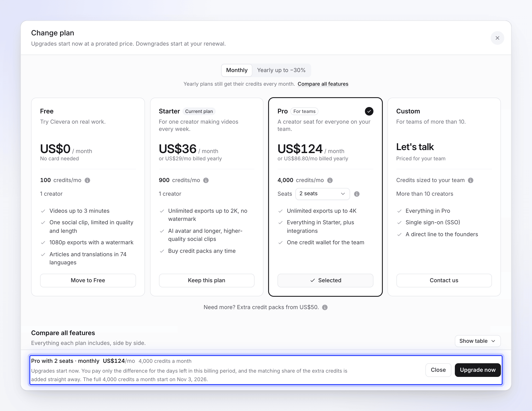Click info icon beside Seats dropdown

(x=357, y=194)
